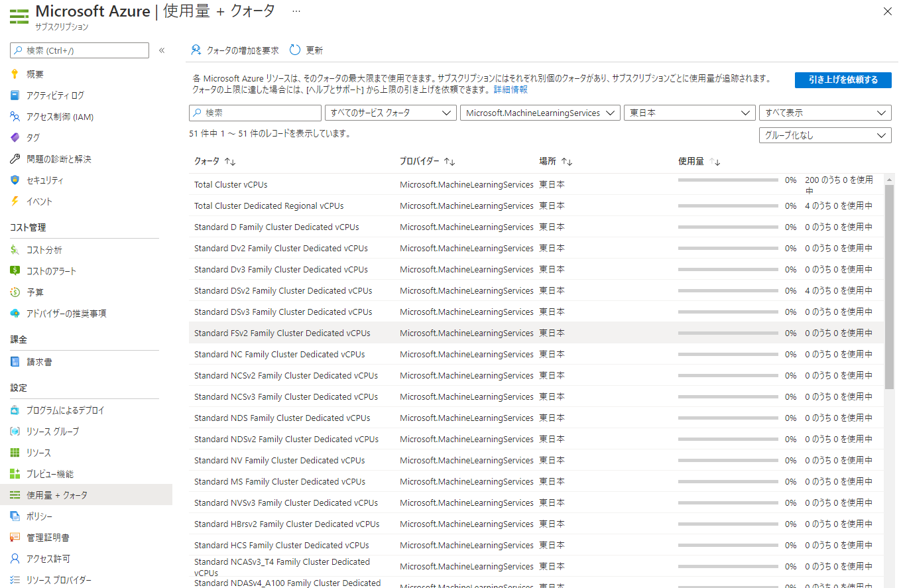This screenshot has width=901, height=588.
Task: Open アクセス制御 (IAM) people icon
Action: point(15,117)
